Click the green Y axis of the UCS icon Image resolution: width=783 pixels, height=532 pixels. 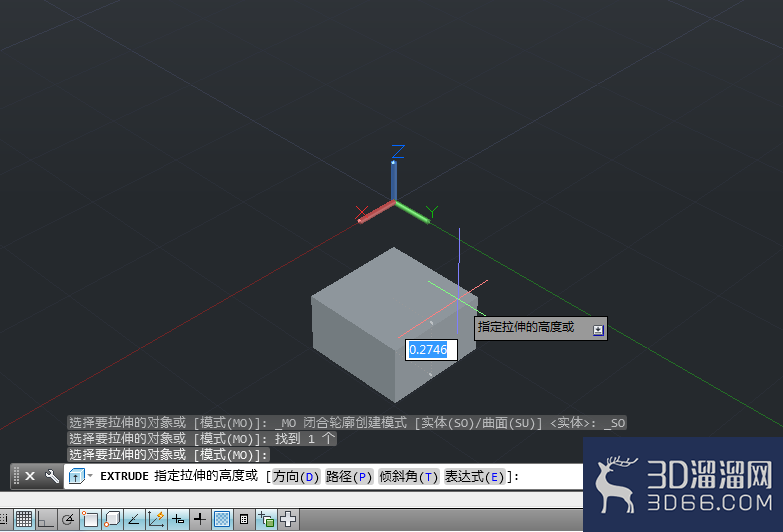[412, 212]
